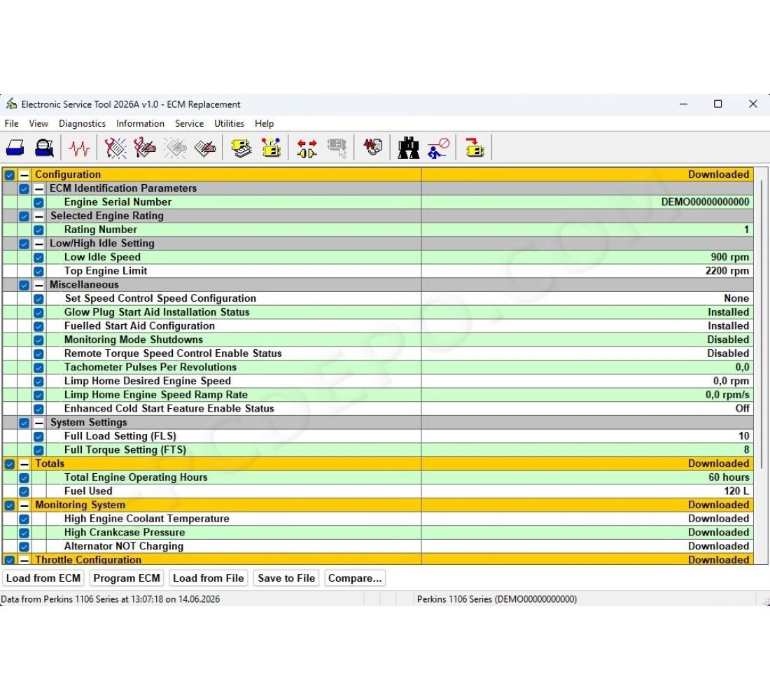Screen dimensions: 770x700
Task: Click the person with prohibition sign icon
Action: (x=438, y=148)
